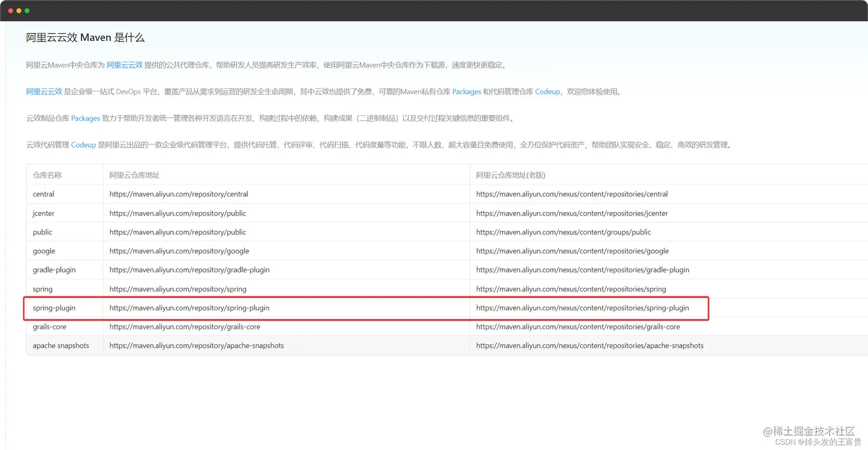The height and width of the screenshot is (450, 868).
Task: Click the old nexus URL ending in repositories/spring-plugin
Action: pyautogui.click(x=583, y=308)
